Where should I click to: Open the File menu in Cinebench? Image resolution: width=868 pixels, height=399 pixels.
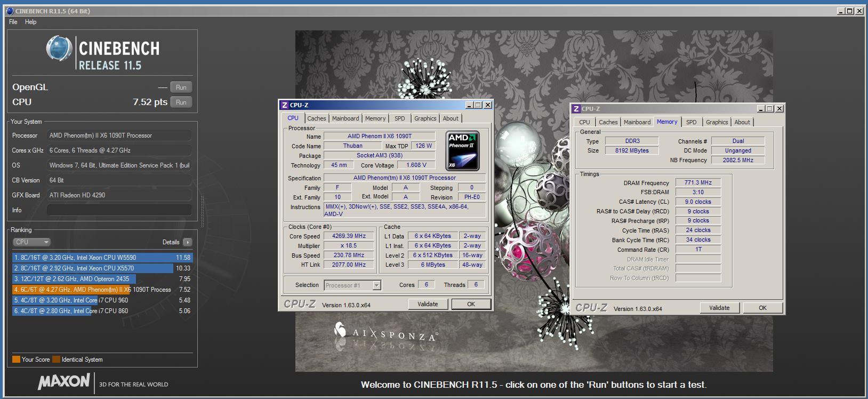coord(13,22)
